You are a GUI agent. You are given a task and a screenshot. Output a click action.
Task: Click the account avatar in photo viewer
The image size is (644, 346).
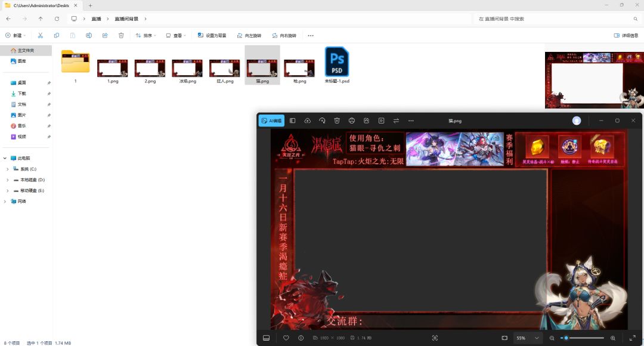(x=577, y=121)
